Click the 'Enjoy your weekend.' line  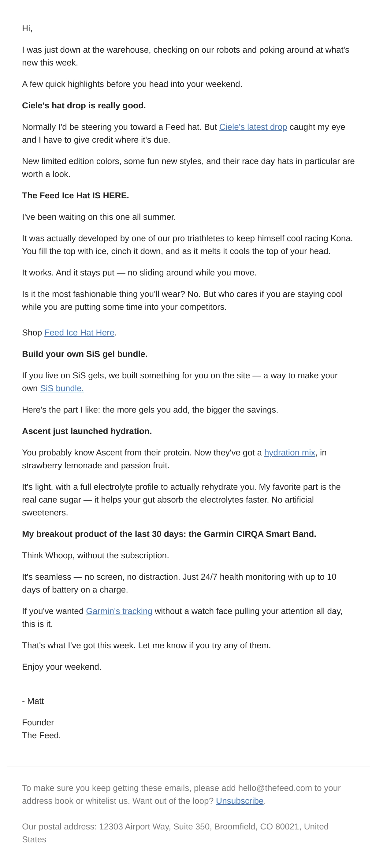point(61,667)
